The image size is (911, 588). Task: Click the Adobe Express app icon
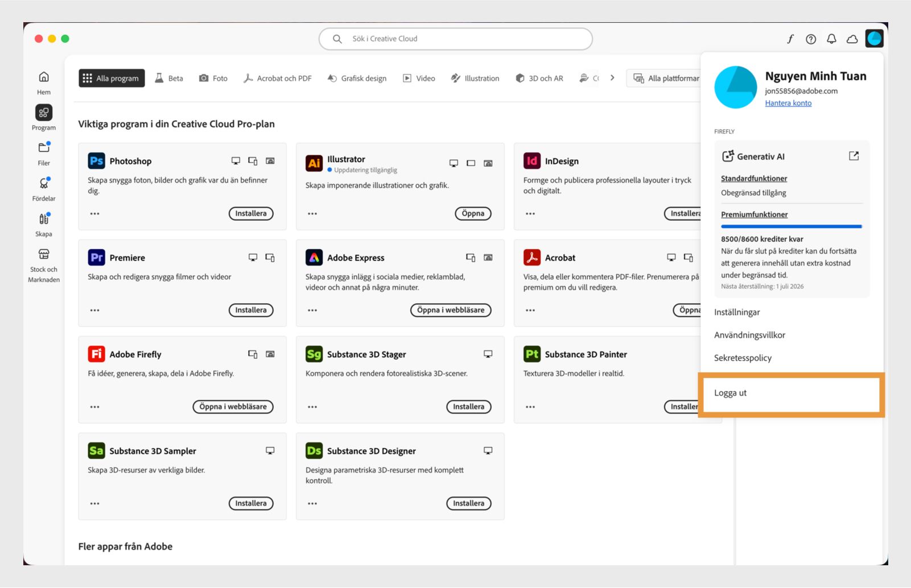click(x=314, y=258)
